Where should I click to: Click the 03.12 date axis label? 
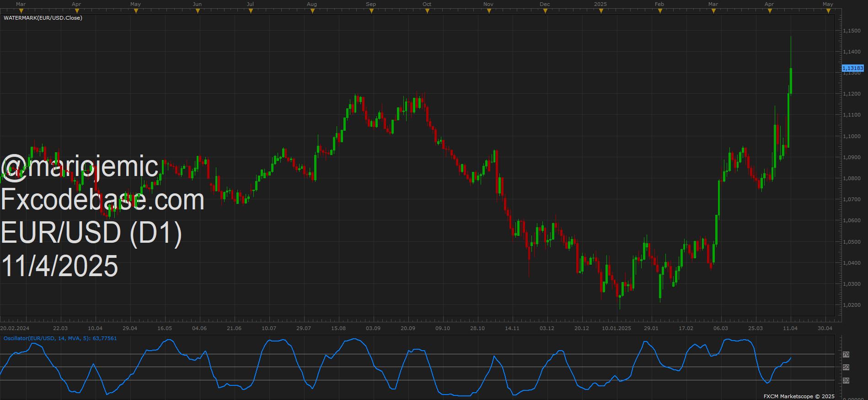point(547,328)
